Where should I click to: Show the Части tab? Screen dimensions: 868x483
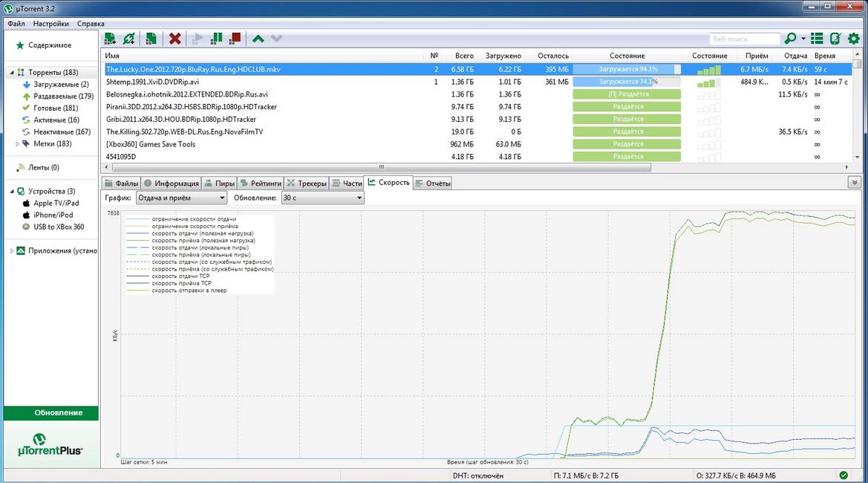coord(347,184)
